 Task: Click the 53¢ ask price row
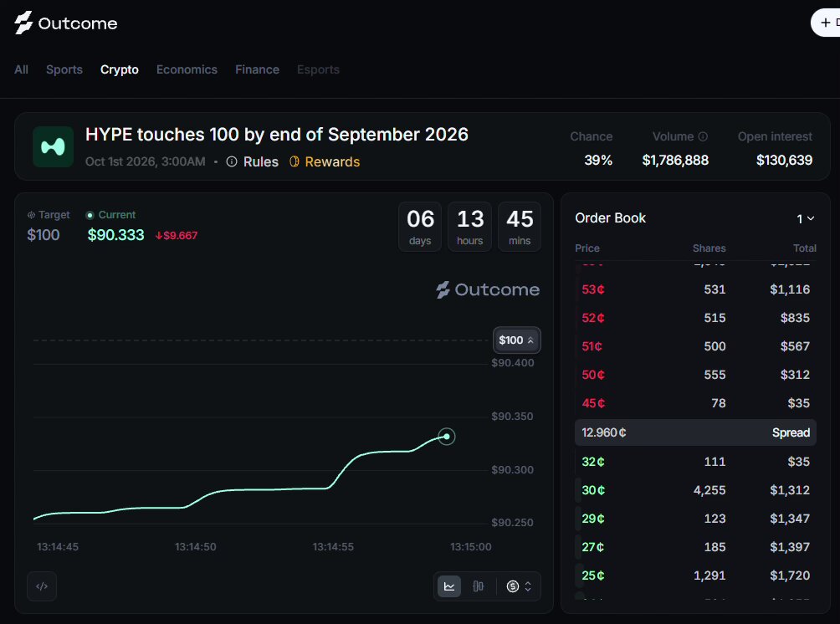(x=695, y=289)
